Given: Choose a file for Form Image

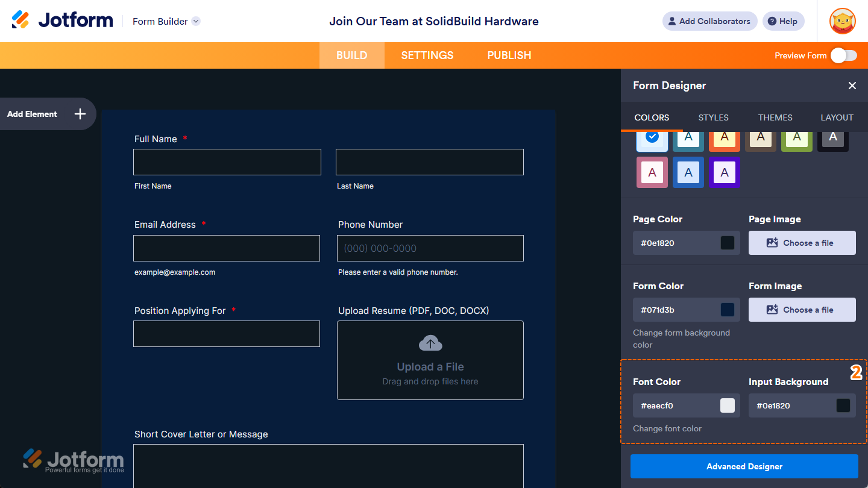Looking at the screenshot, I should tap(802, 310).
